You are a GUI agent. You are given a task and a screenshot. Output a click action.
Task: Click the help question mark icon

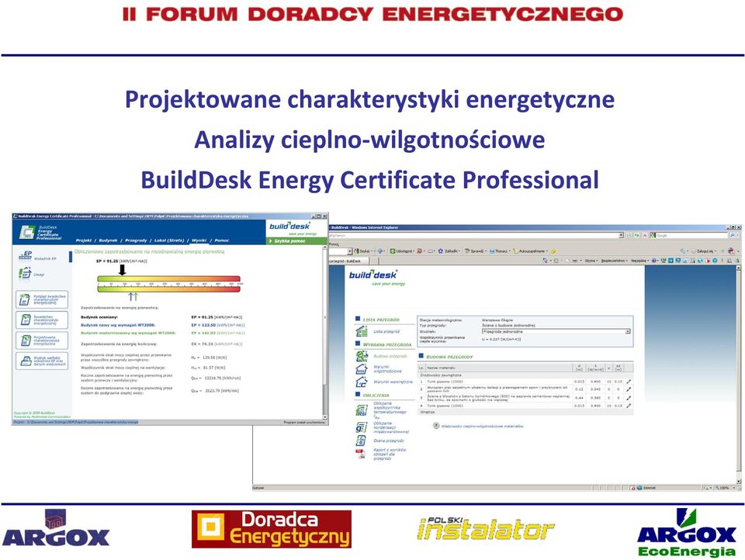(x=436, y=426)
